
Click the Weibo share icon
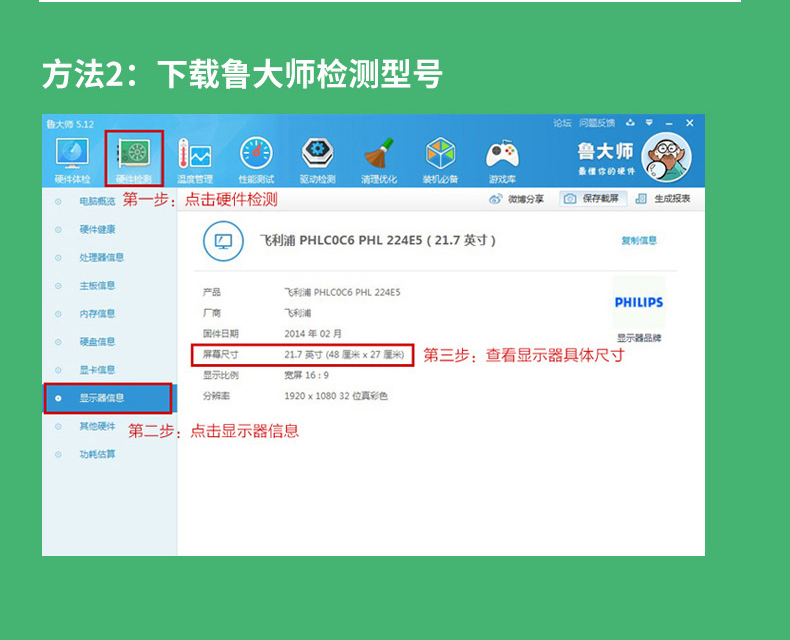tap(495, 199)
